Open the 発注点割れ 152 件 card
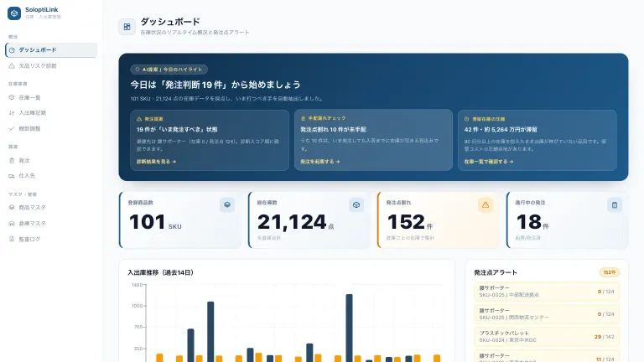 (439, 220)
